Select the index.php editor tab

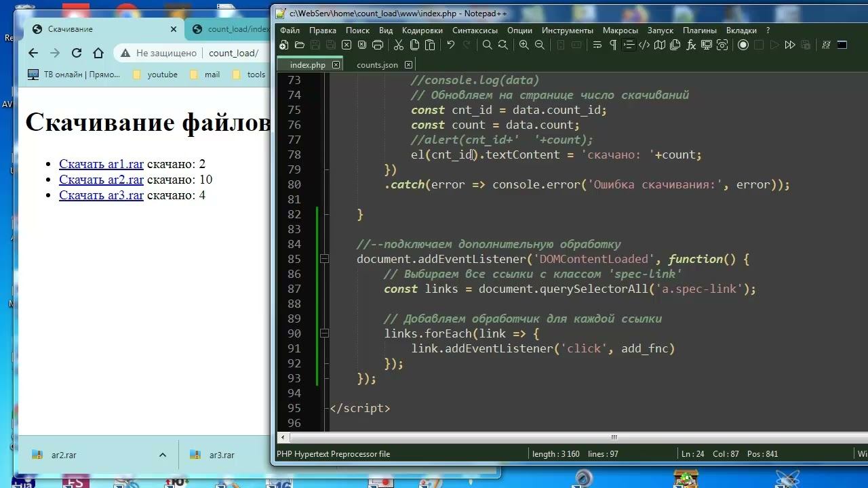pos(307,65)
